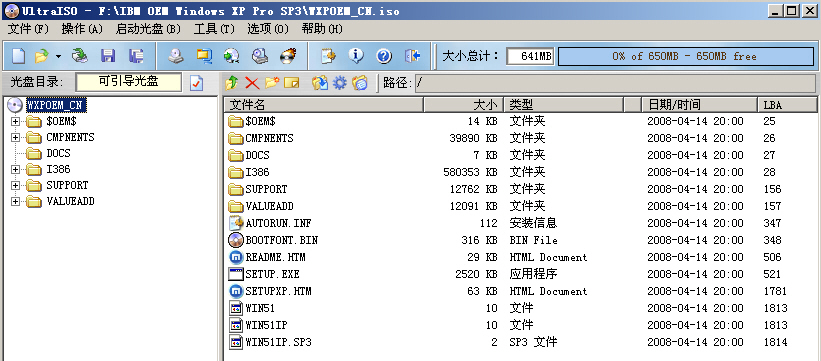Image resolution: width=821 pixels, height=361 pixels.
Task: Click the Open file folder toolbar icon
Action: 41,56
